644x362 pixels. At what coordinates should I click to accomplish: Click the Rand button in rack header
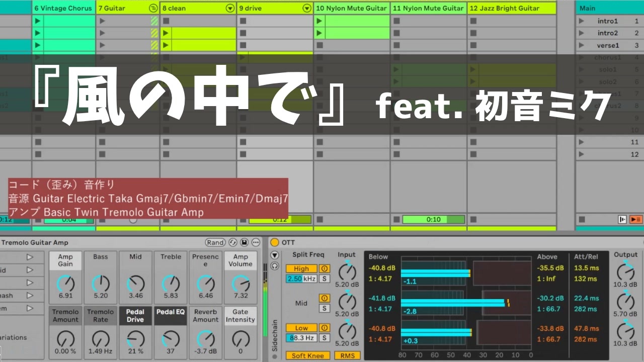(215, 242)
